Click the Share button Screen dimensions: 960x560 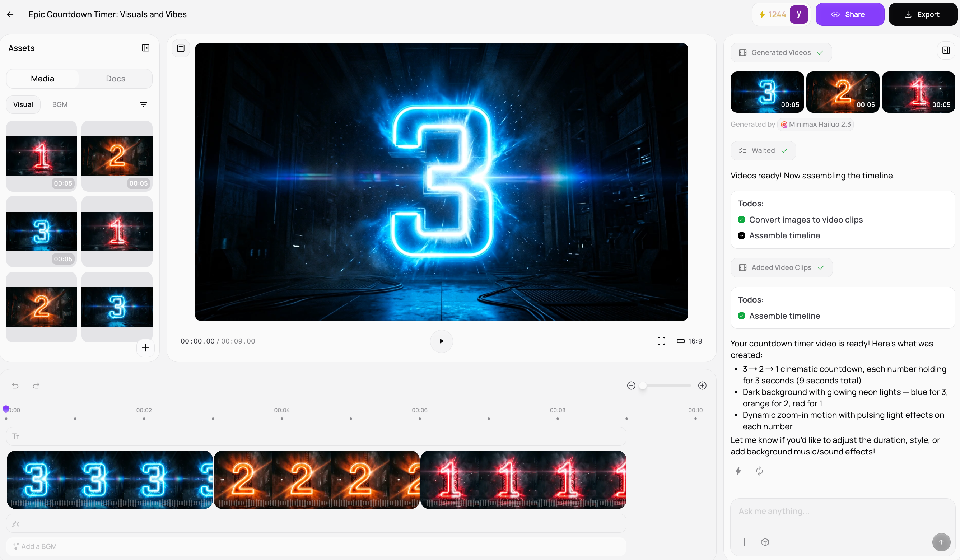pos(849,14)
